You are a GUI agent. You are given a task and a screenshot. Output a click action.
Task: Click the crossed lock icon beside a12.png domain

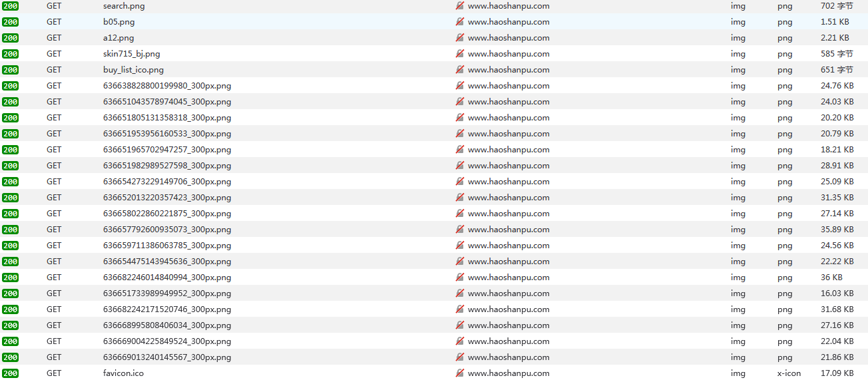459,38
